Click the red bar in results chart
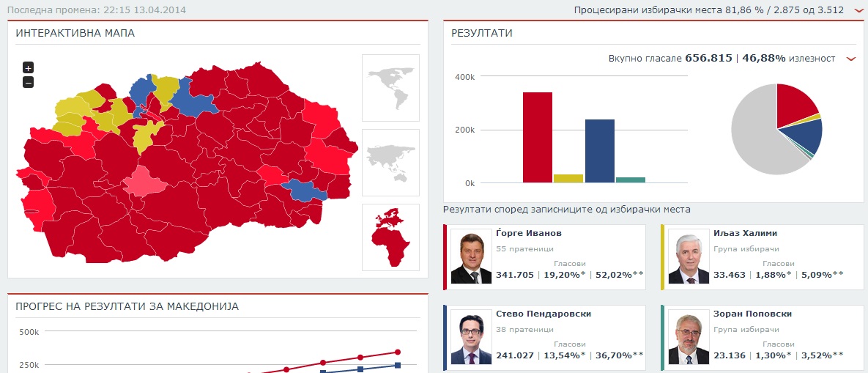This screenshot has width=868, height=373. 537,138
